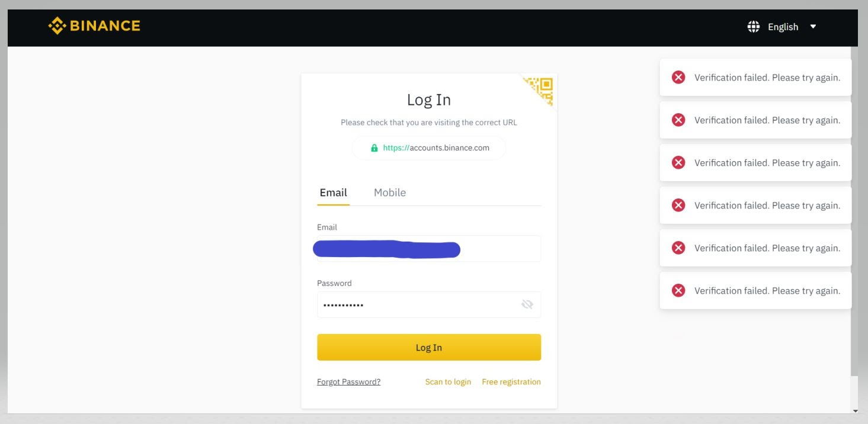The width and height of the screenshot is (868, 424).
Task: Open the Free registration link
Action: 511,382
